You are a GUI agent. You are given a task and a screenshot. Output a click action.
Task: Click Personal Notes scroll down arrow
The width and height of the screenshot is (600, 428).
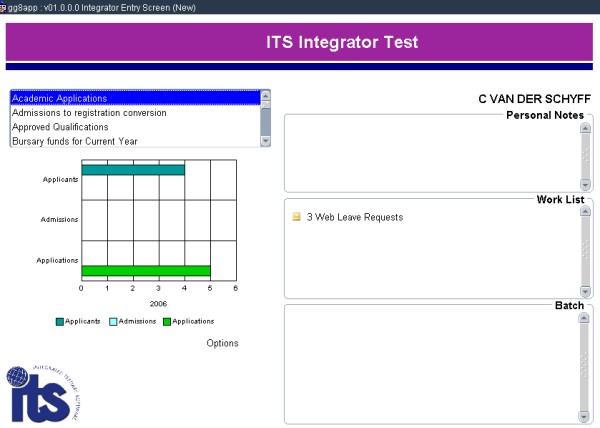point(585,184)
